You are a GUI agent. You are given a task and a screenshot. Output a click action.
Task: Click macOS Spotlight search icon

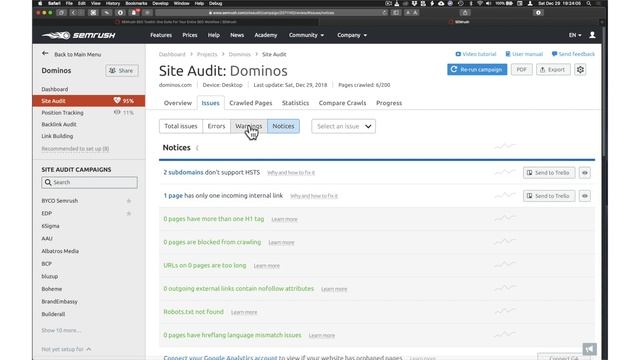pos(589,3)
